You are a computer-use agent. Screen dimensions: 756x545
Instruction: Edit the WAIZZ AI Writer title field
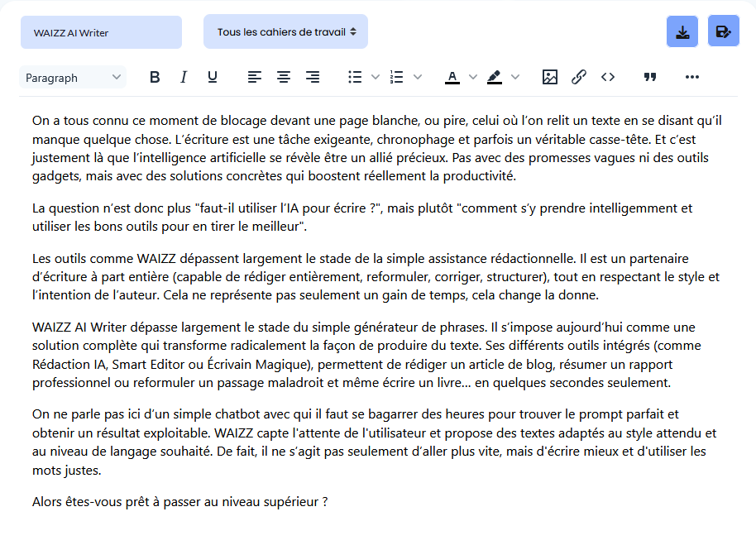(101, 32)
